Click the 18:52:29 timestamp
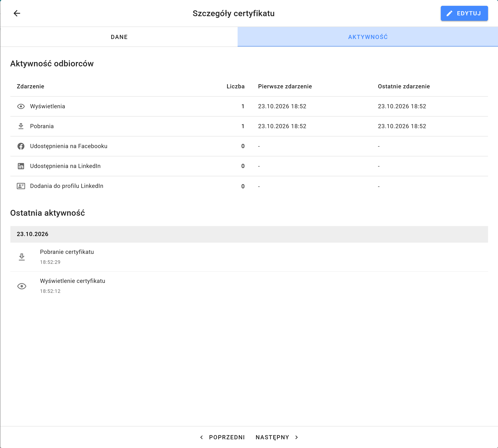Image resolution: width=498 pixels, height=448 pixels. 50,262
